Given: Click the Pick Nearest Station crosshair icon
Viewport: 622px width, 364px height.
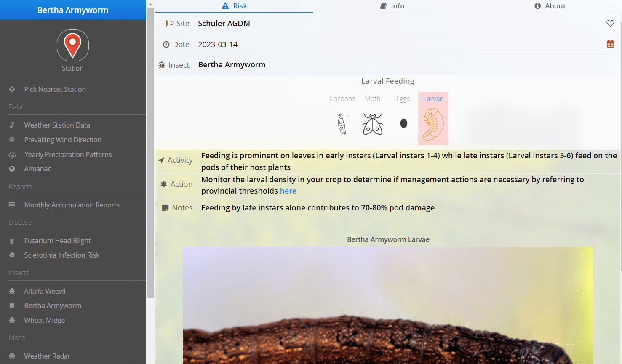Looking at the screenshot, I should pyautogui.click(x=12, y=89).
